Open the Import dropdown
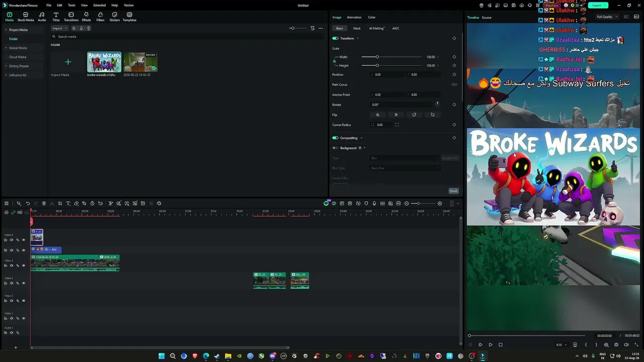Image resolution: width=644 pixels, height=362 pixels. pos(59,28)
